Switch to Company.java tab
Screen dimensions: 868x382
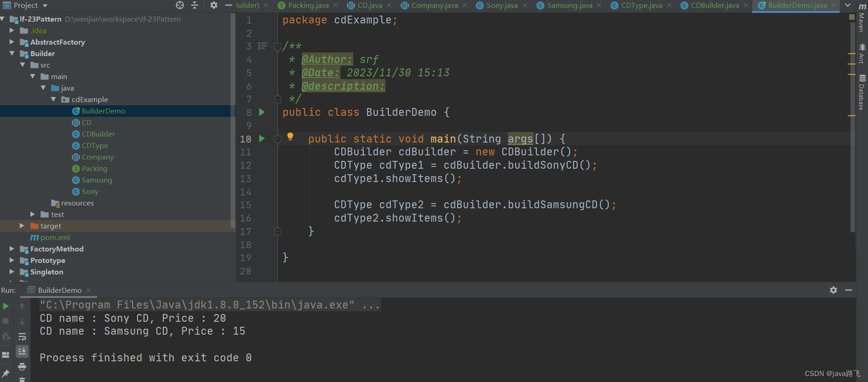[434, 6]
